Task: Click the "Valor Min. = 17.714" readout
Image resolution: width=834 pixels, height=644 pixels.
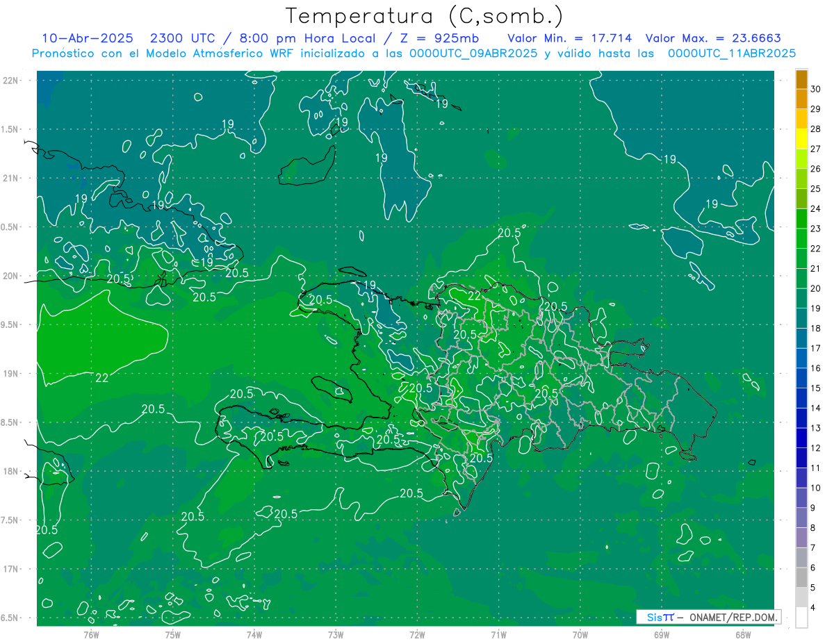Action: 570,38
